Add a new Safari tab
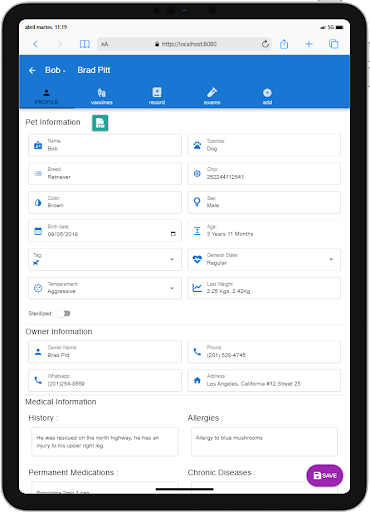 (309, 44)
